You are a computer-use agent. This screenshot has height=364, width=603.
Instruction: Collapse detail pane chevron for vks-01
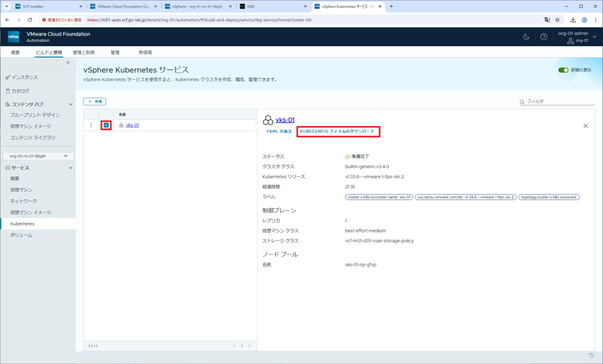click(x=106, y=125)
